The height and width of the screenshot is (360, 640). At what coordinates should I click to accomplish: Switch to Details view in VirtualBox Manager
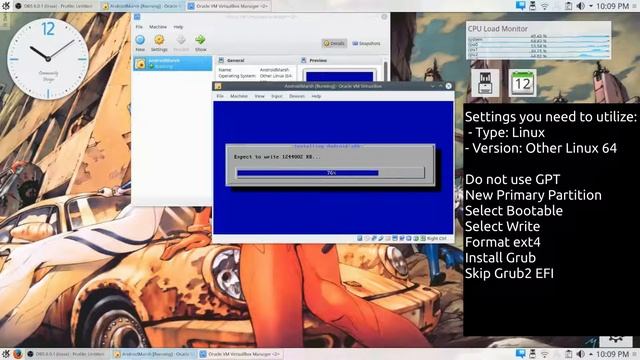tap(334, 43)
